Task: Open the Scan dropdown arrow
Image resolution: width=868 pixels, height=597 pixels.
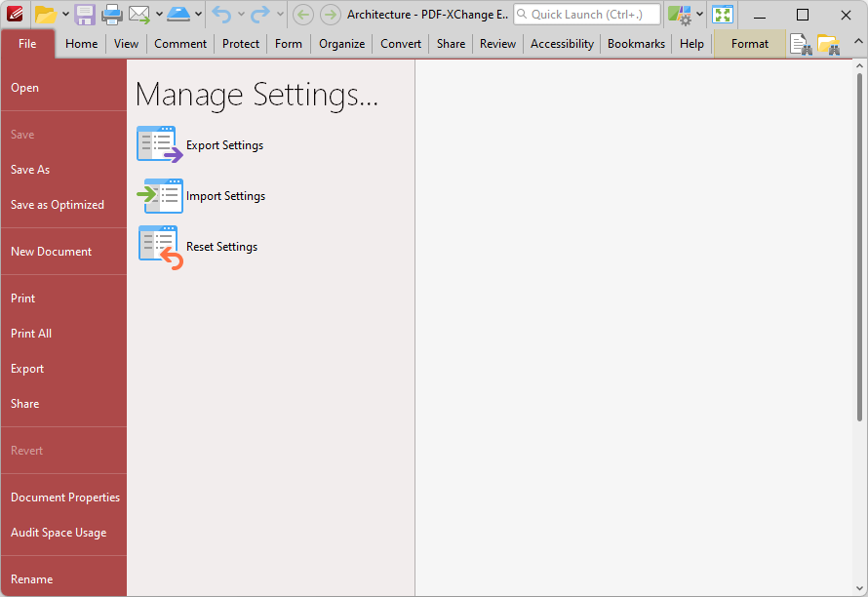Action: click(198, 15)
